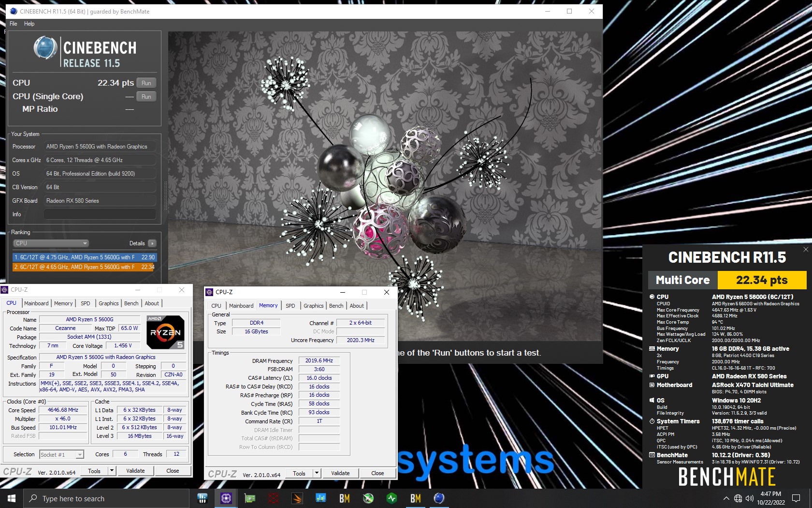812x508 pixels.
Task: Click Tools button in left CPU-Z window
Action: (94, 471)
